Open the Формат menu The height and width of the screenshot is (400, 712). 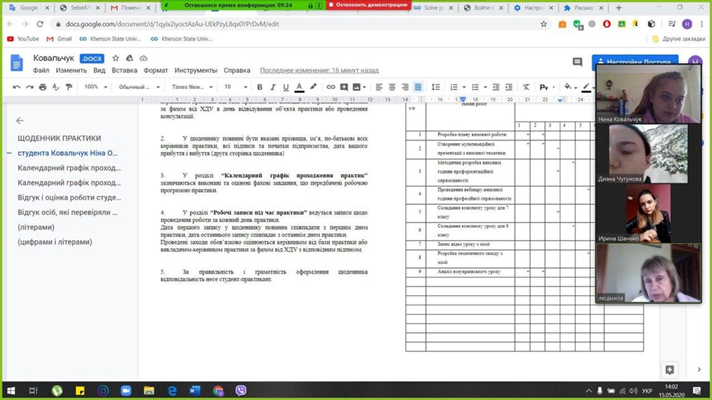(156, 70)
